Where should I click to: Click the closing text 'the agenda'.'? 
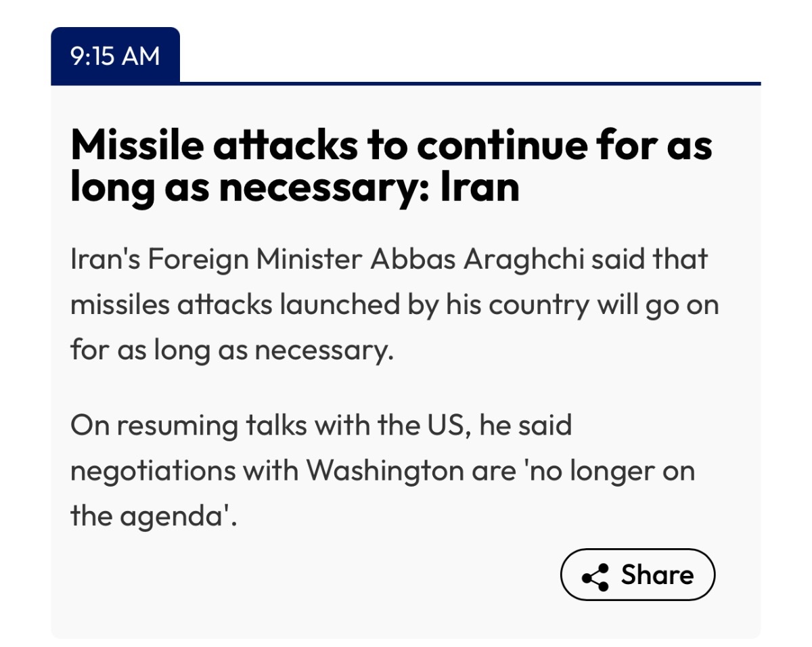click(154, 516)
